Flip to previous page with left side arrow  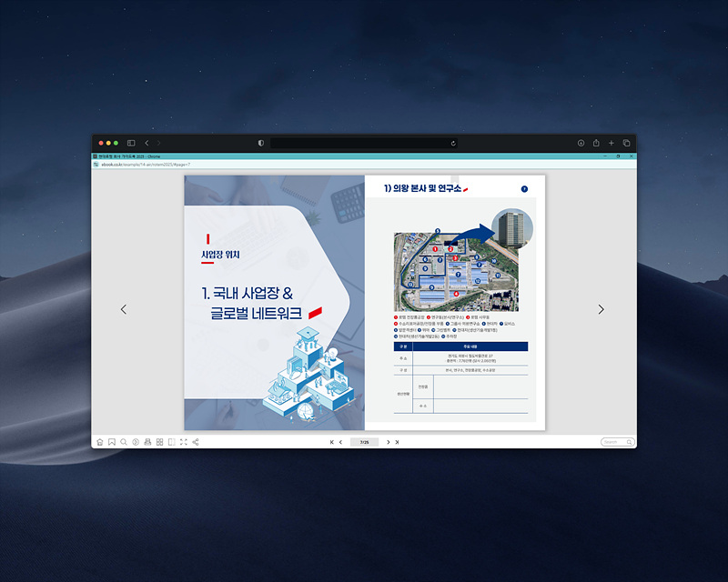pyautogui.click(x=124, y=309)
